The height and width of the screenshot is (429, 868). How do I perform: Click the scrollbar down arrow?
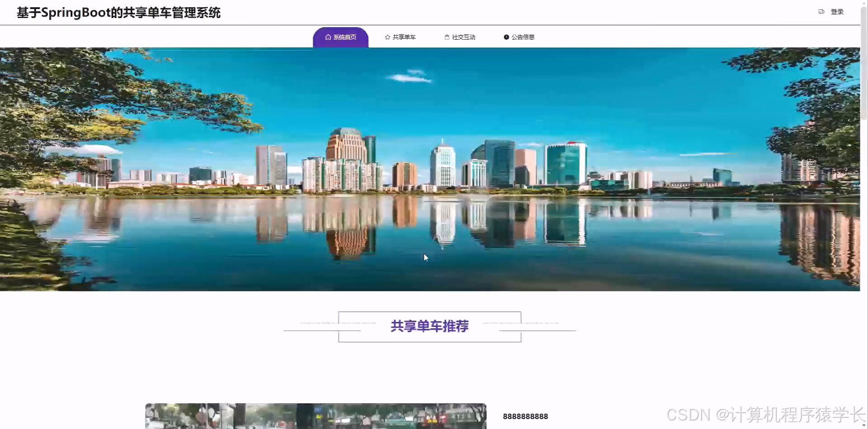pyautogui.click(x=864, y=426)
